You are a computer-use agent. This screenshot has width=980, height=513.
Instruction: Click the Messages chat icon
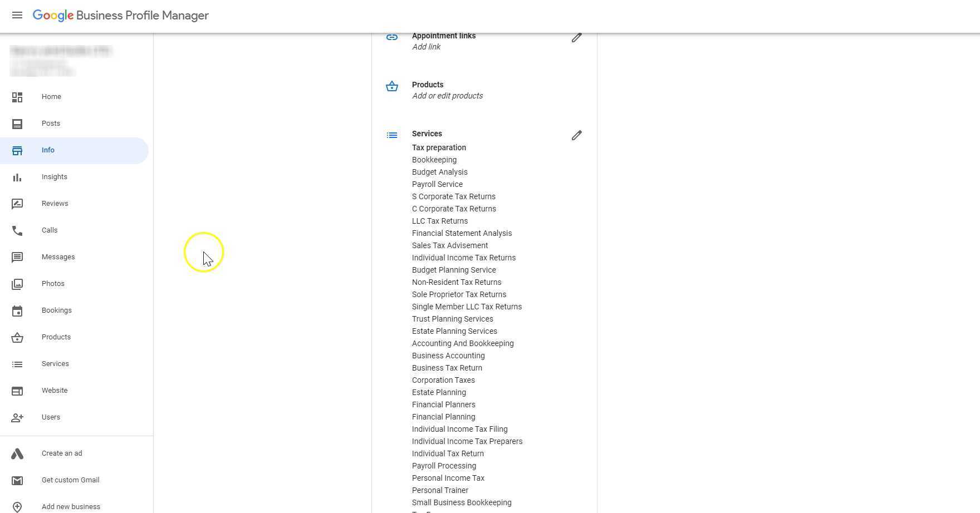point(17,257)
